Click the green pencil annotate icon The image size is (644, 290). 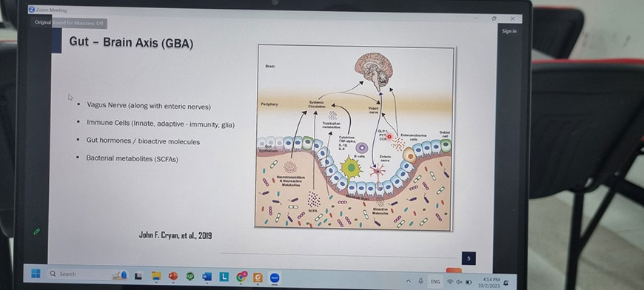[36, 232]
